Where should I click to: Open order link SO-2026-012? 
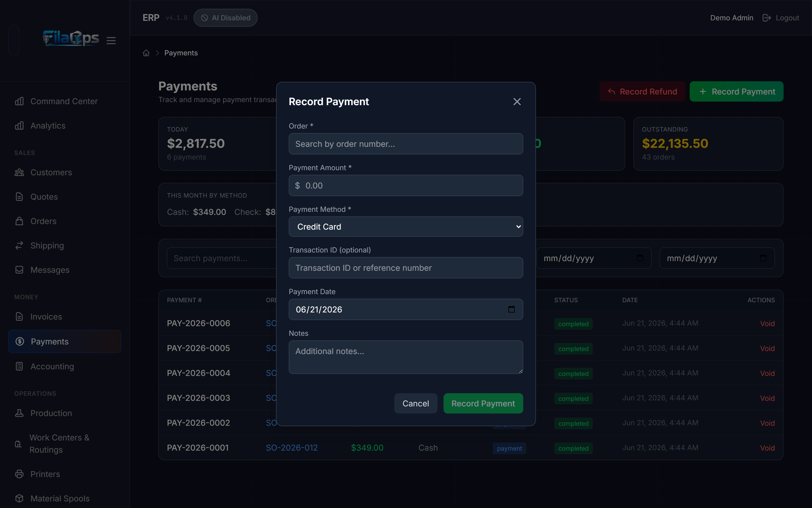[292, 448]
